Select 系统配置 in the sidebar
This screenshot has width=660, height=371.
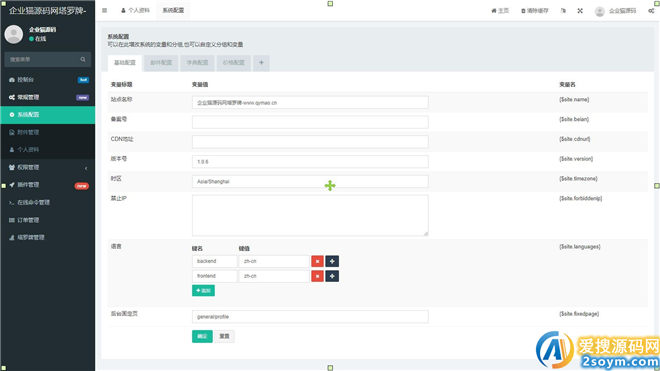(48, 115)
